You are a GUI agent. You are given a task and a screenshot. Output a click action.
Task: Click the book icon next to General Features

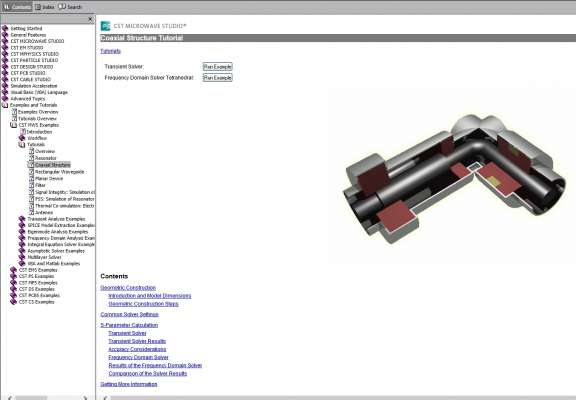tap(5, 35)
